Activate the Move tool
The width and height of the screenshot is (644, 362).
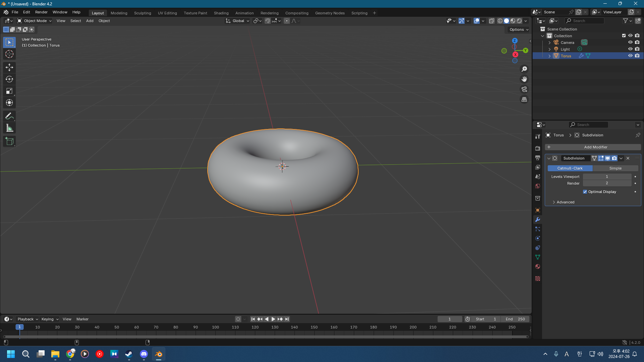tap(9, 67)
